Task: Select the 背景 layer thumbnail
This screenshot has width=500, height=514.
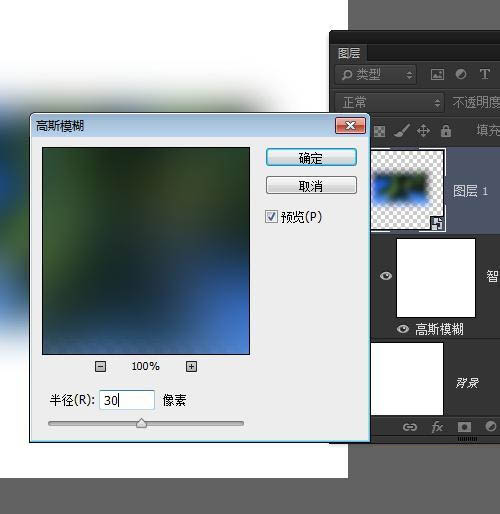Action: [x=407, y=379]
